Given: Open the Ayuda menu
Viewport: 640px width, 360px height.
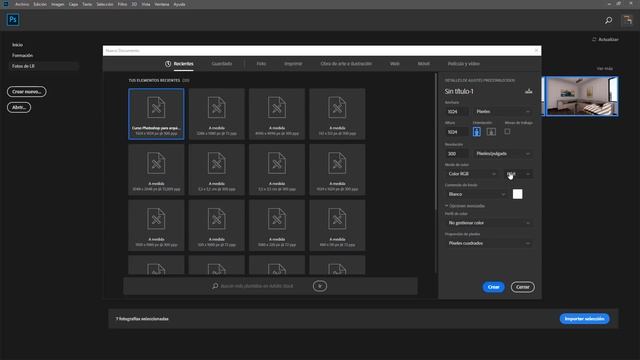Looking at the screenshot, I should (180, 4).
